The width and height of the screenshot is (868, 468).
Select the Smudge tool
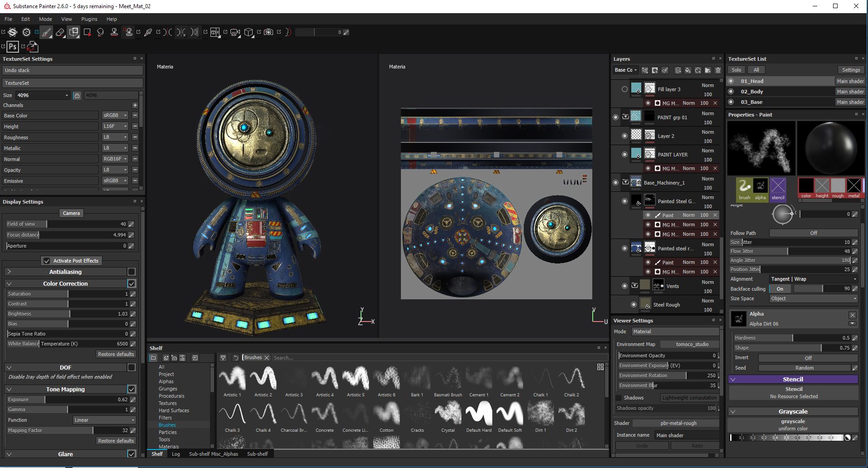point(100,32)
